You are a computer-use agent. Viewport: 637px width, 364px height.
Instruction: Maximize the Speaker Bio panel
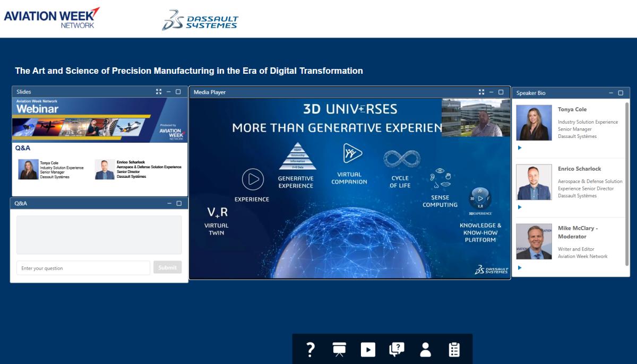point(621,93)
